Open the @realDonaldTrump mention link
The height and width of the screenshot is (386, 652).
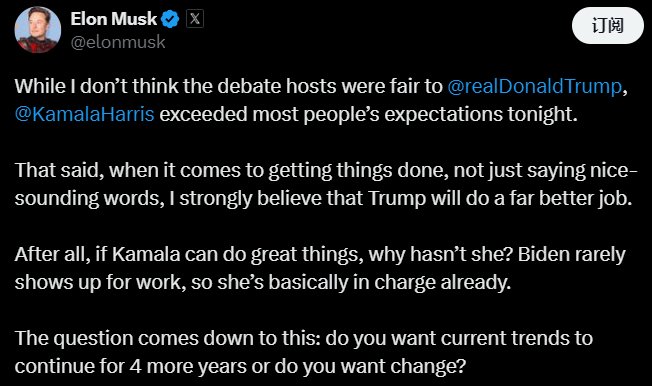pyautogui.click(x=535, y=86)
